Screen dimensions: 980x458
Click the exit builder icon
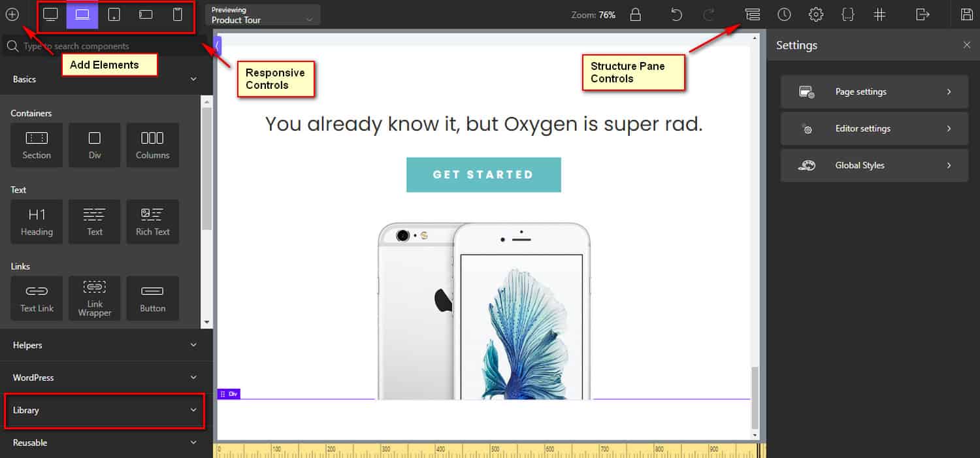pyautogui.click(x=922, y=14)
